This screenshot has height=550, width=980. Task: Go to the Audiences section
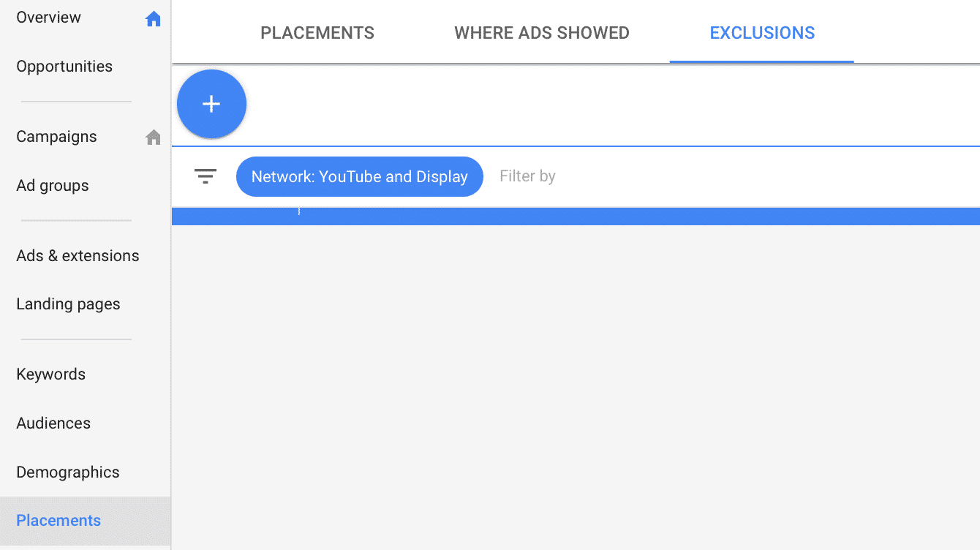pos(53,423)
